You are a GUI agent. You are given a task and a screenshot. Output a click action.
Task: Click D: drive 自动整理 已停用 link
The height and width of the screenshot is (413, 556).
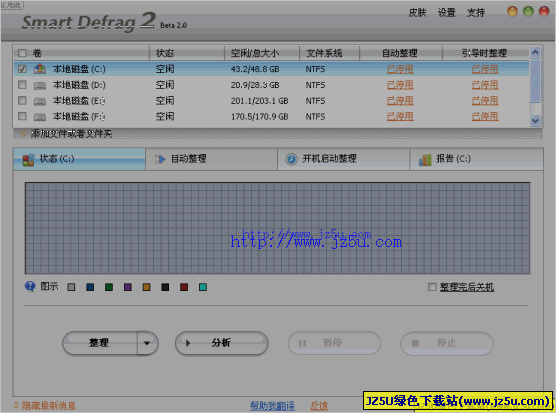click(400, 85)
